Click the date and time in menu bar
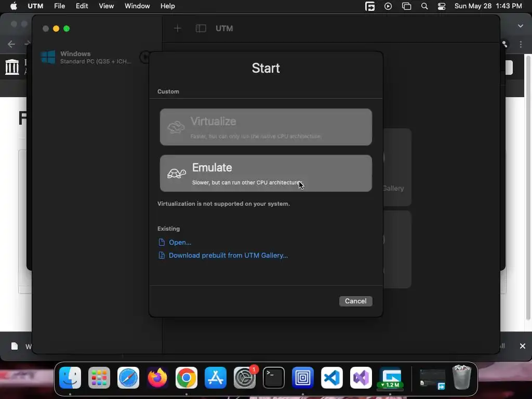 [488, 6]
